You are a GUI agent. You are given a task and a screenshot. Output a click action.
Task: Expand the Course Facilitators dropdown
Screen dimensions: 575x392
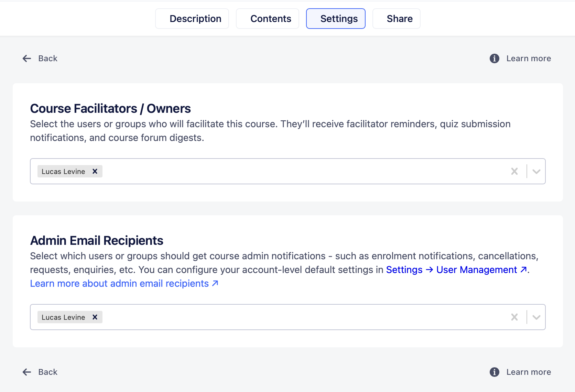[x=536, y=171]
